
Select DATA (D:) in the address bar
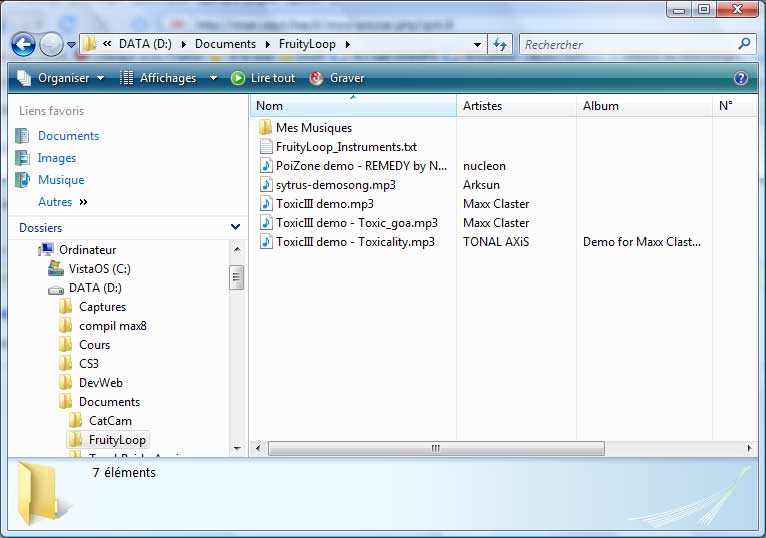[145, 44]
